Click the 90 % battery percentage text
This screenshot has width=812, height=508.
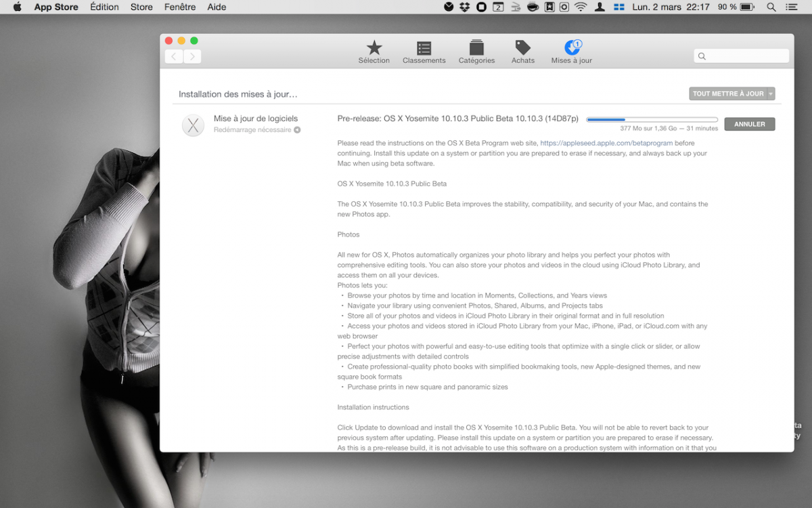pos(727,7)
